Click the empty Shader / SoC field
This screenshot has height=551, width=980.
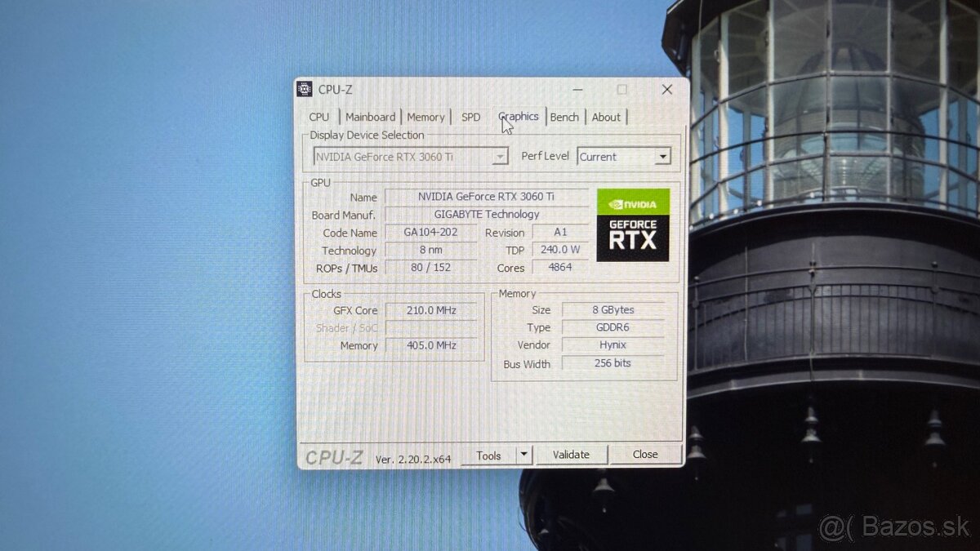pyautogui.click(x=431, y=328)
